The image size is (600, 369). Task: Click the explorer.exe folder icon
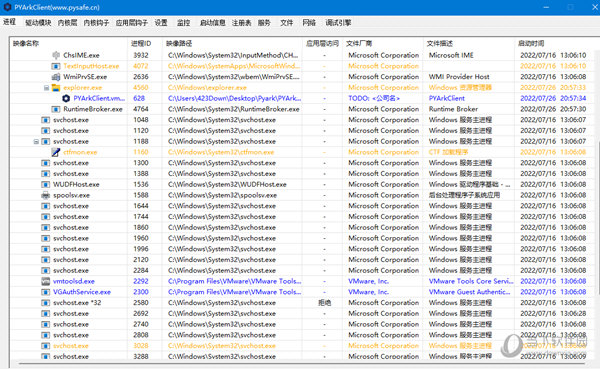click(56, 88)
